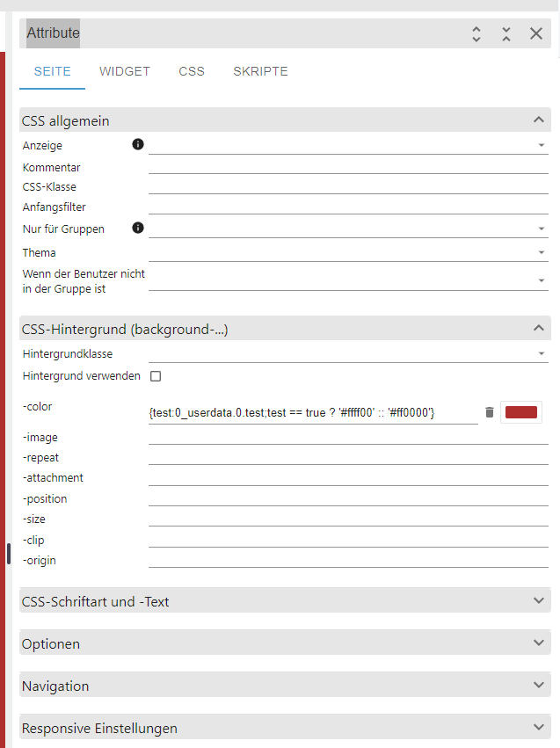
Task: Click the info icon beside Nur für Gruppen
Action: tap(138, 228)
